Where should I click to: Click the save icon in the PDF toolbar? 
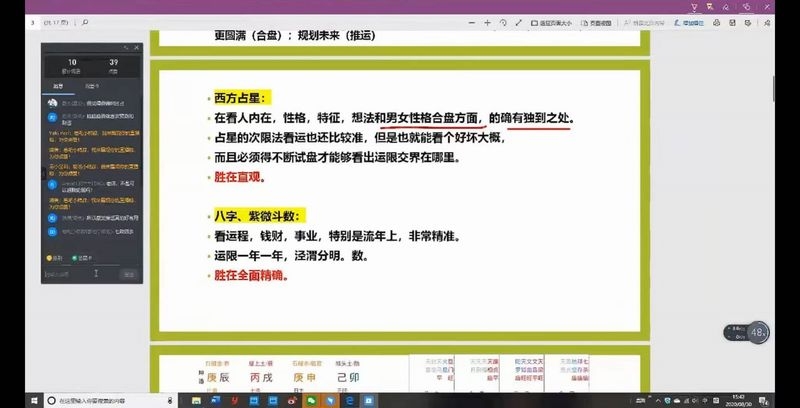pyautogui.click(x=733, y=23)
